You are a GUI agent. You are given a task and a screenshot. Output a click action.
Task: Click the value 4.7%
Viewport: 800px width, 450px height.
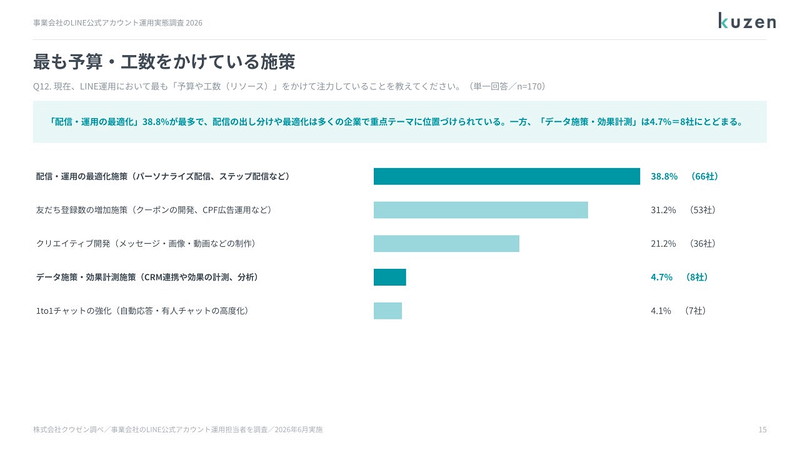point(661,277)
